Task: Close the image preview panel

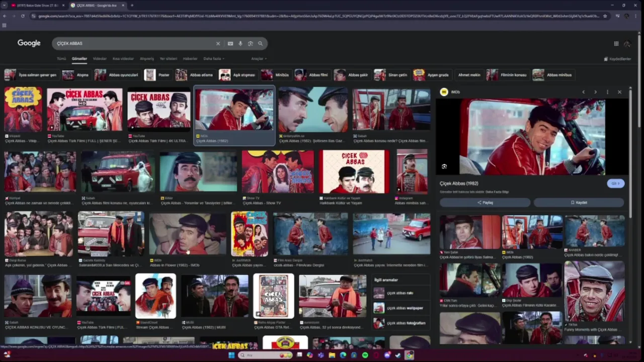Action: click(x=619, y=92)
